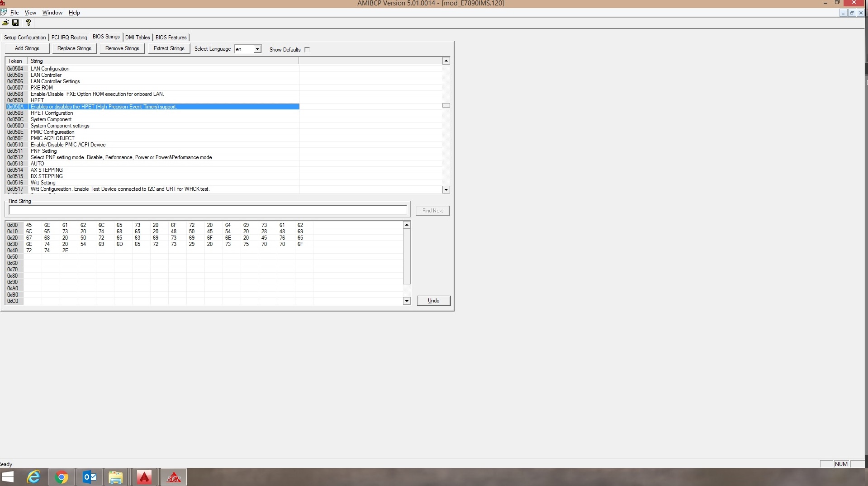
Task: Click the hex view scroll down arrow
Action: tap(407, 301)
